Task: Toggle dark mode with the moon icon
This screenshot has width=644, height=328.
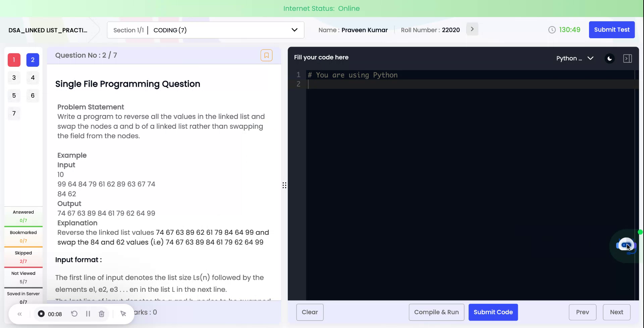Action: pos(609,58)
